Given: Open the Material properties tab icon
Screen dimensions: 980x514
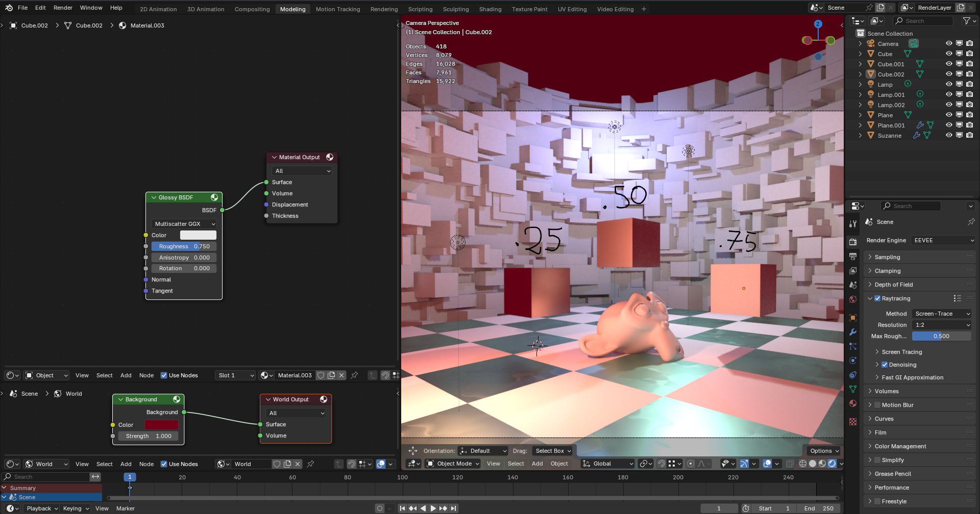Looking at the screenshot, I should [x=853, y=403].
